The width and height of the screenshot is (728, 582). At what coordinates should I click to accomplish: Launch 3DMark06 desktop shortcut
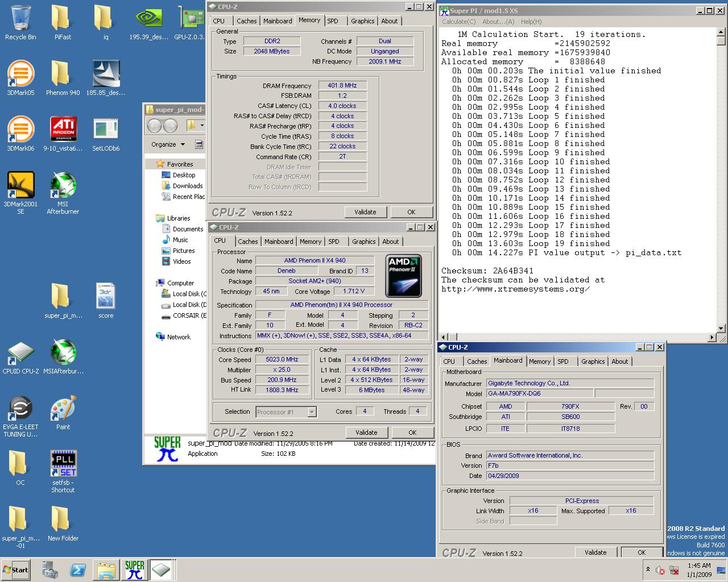[20, 134]
